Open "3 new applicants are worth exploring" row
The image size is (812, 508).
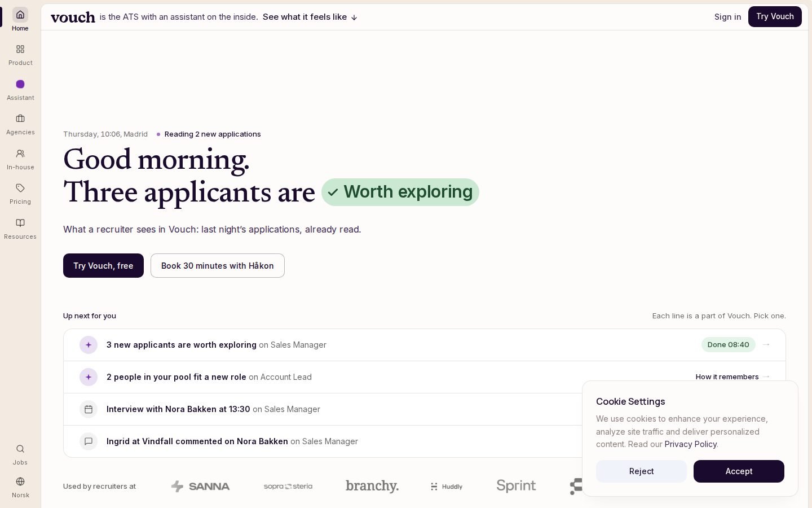coord(424,345)
